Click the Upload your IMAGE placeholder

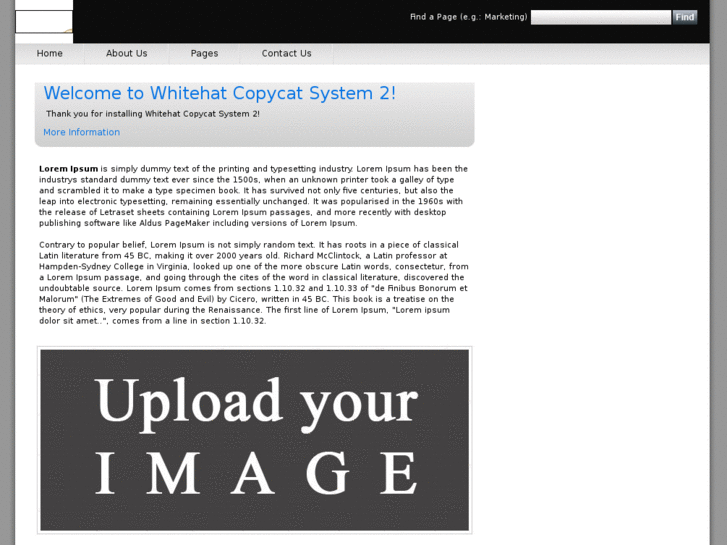255,440
